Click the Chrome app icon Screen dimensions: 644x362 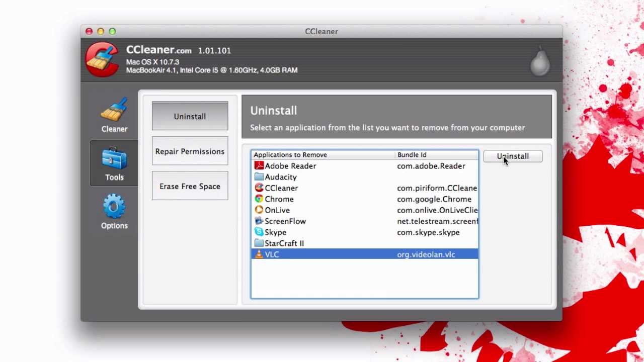[259, 199]
